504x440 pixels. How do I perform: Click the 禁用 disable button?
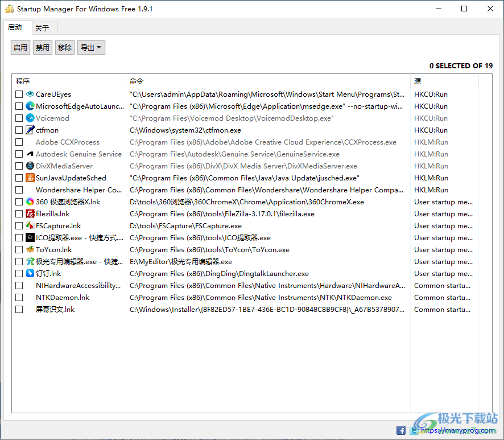(43, 48)
